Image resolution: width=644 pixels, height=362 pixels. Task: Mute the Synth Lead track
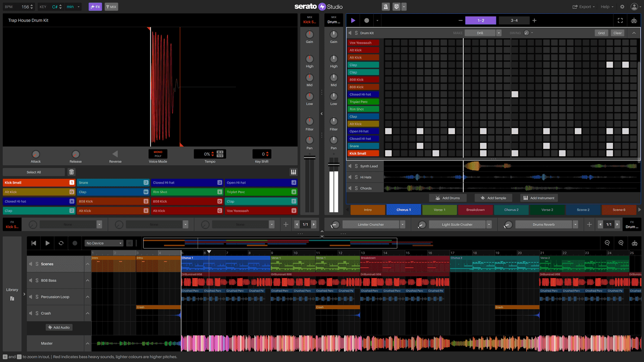350,166
